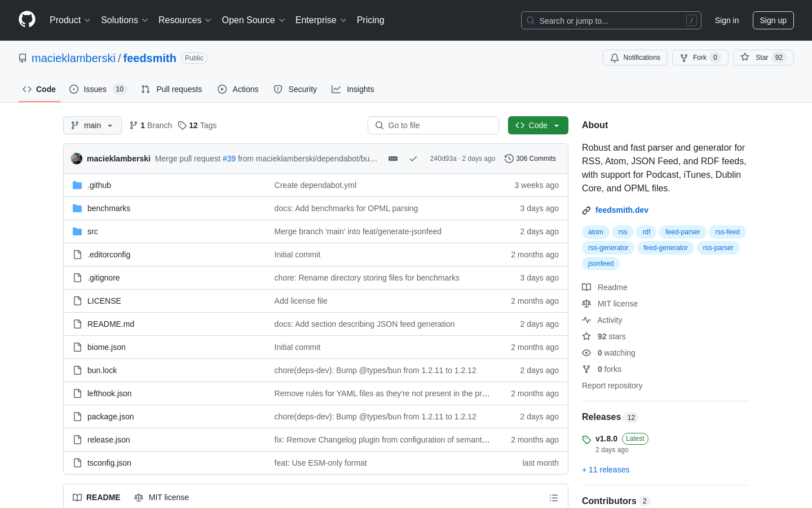The image size is (812, 508).
Task: Open the Readme link in About
Action: 604,287
